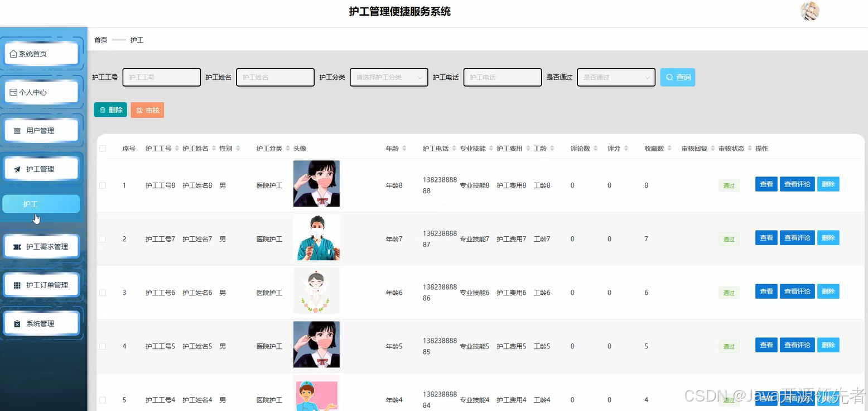Sort by 年龄 column arrows

tap(404, 149)
